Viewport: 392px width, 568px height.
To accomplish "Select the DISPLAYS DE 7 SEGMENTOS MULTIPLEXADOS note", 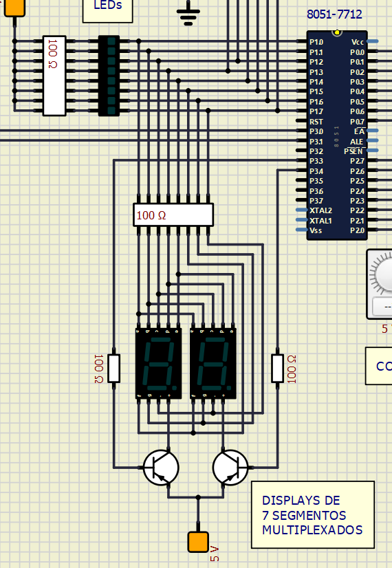I will tap(313, 515).
